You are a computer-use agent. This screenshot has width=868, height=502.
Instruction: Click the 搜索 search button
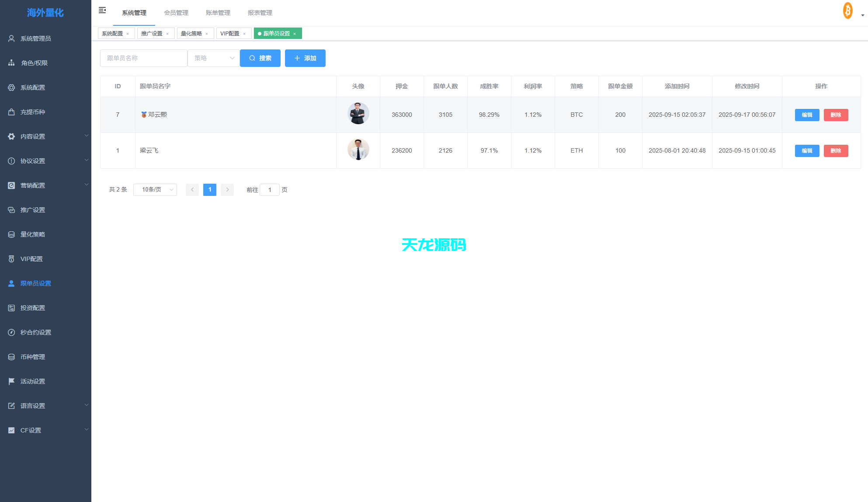click(x=260, y=58)
